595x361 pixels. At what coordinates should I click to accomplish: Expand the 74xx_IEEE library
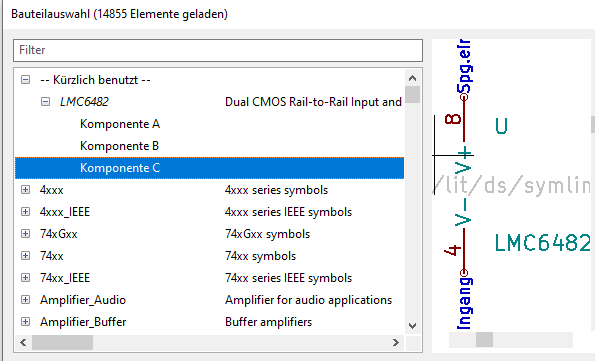click(x=25, y=277)
